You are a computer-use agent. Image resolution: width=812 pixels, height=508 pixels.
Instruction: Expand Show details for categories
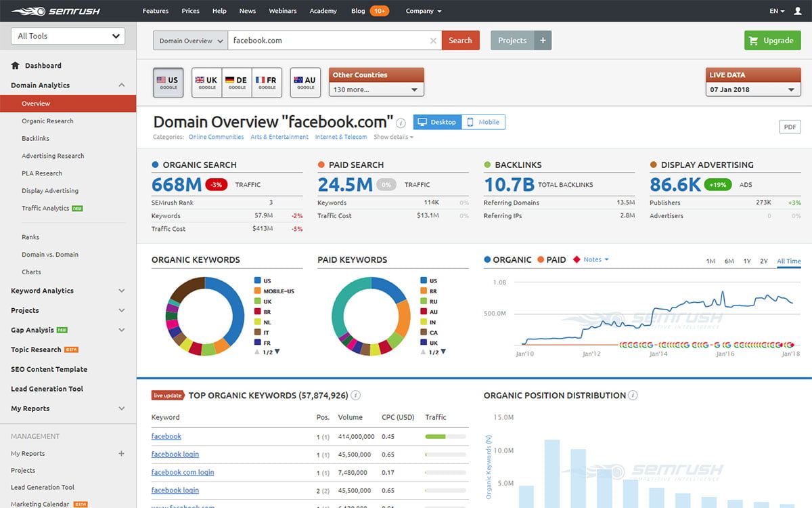[393, 137]
